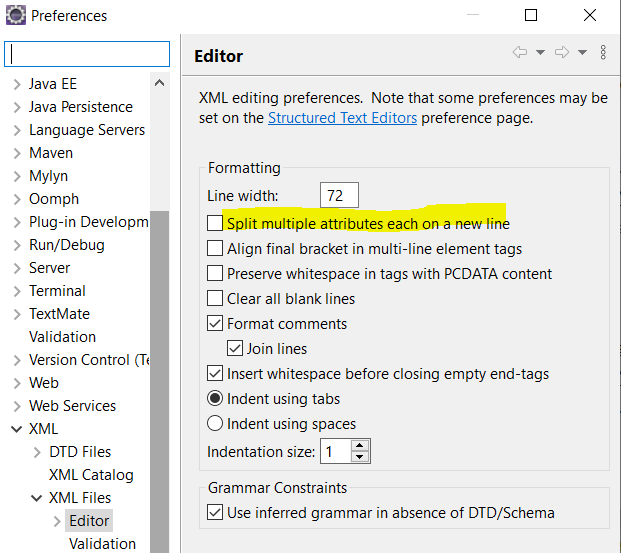Expand the DTD Files node

point(37,452)
